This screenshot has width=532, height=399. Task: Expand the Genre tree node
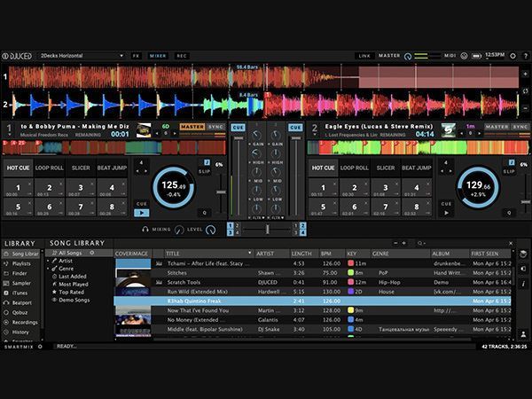click(48, 269)
